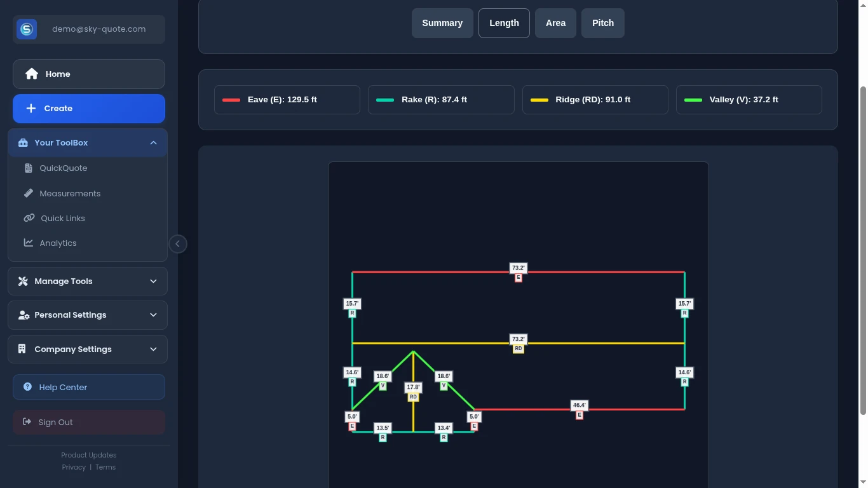
Task: Open Quick Links via its link icon
Action: [x=29, y=218]
